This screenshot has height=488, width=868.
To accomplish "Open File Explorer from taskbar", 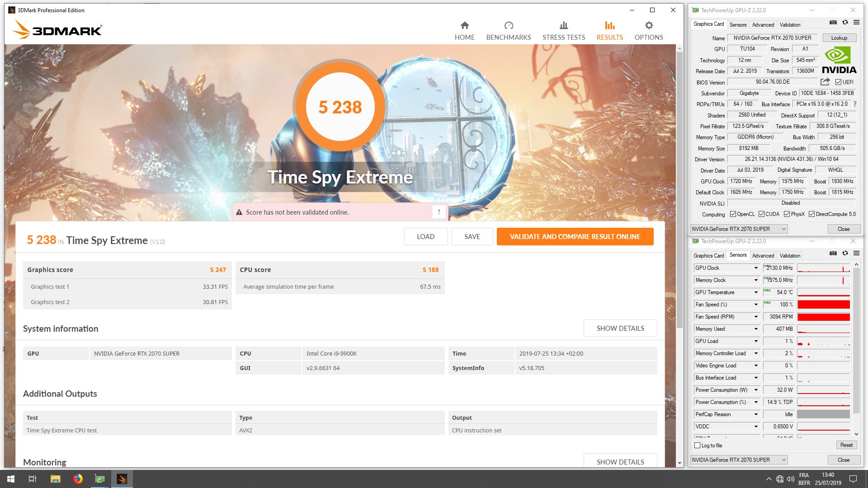I will coord(55,479).
